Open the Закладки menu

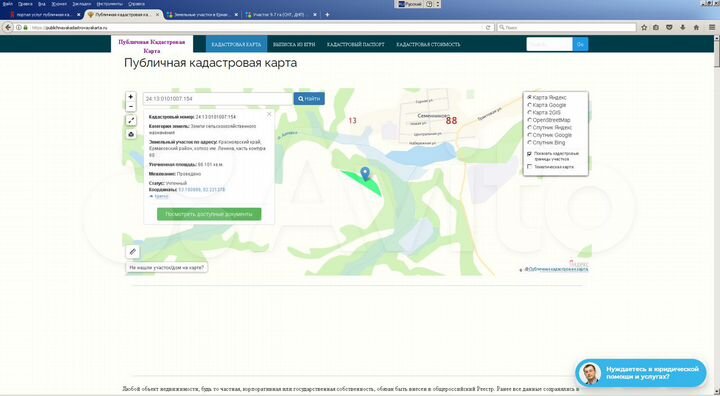pyautogui.click(x=81, y=4)
